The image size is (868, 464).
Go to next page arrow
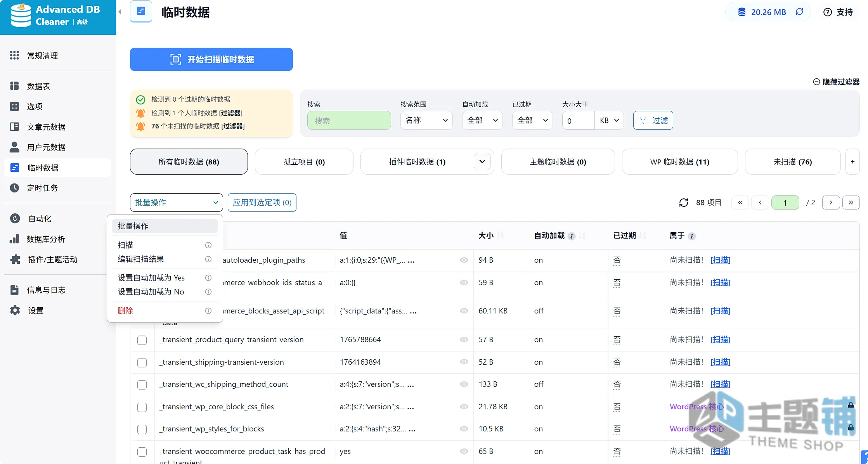(831, 203)
